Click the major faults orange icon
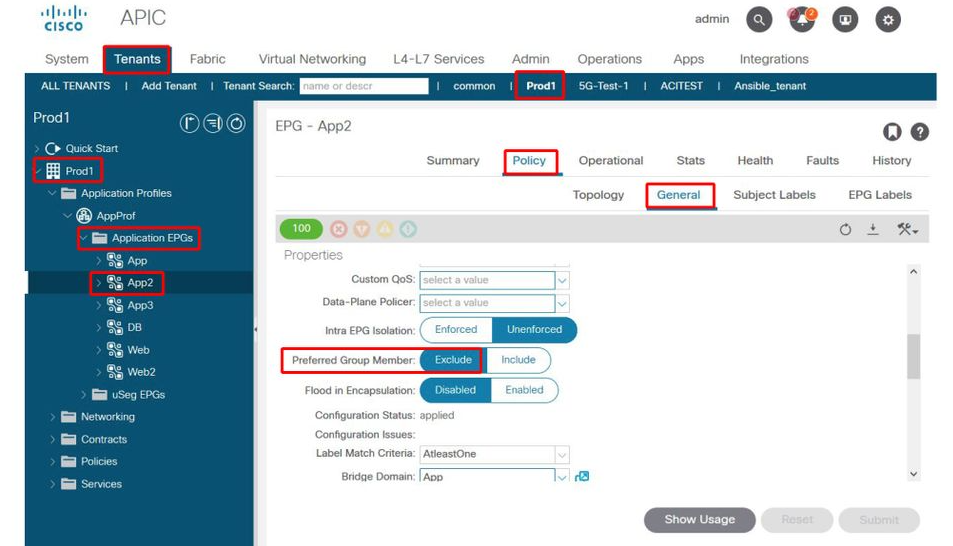Viewport: 953px width, 546px height. [362, 229]
